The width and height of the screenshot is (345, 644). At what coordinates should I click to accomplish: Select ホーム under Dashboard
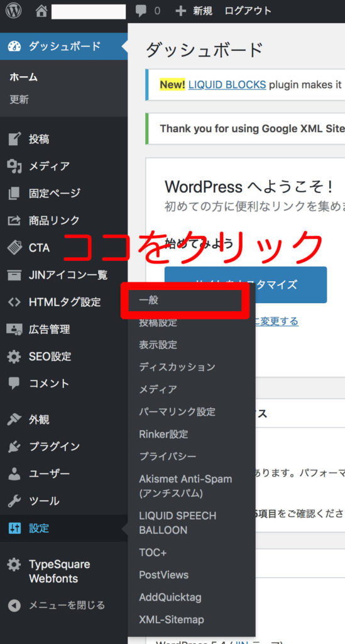pyautogui.click(x=23, y=77)
